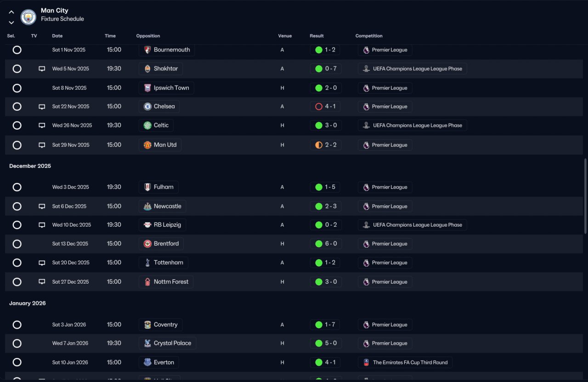Click the draw result indicator for Man Utd match
This screenshot has height=382, width=588.
click(319, 145)
